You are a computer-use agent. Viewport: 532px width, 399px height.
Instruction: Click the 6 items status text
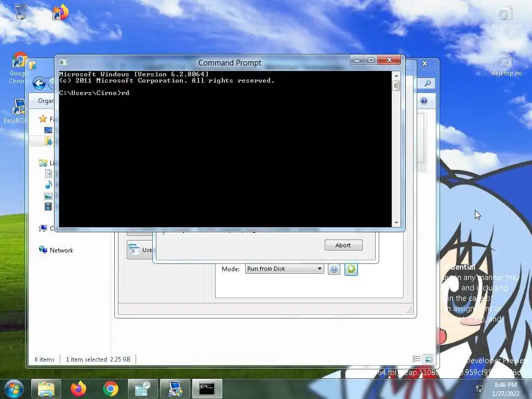pos(45,360)
